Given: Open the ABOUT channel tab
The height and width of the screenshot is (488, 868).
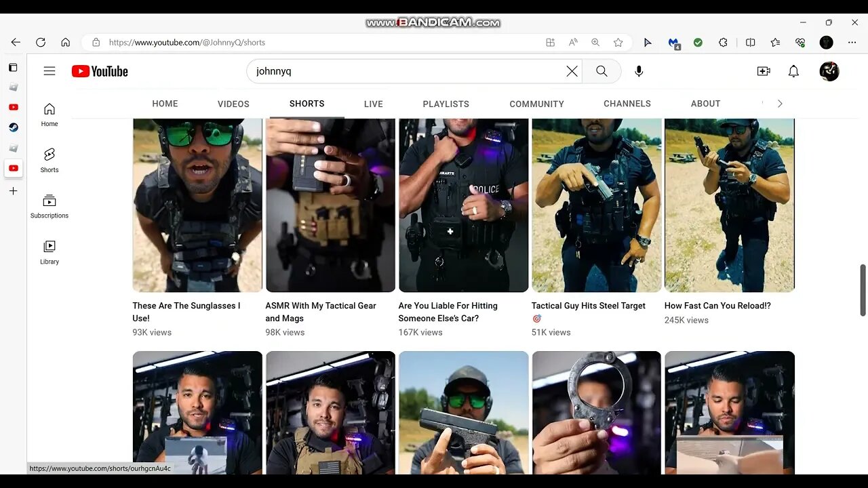Looking at the screenshot, I should (705, 104).
